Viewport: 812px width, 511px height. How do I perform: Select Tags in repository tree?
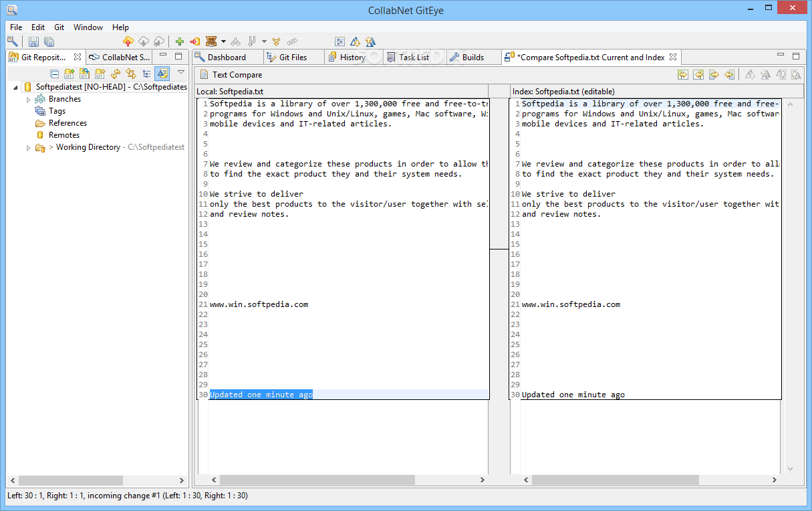(x=57, y=111)
